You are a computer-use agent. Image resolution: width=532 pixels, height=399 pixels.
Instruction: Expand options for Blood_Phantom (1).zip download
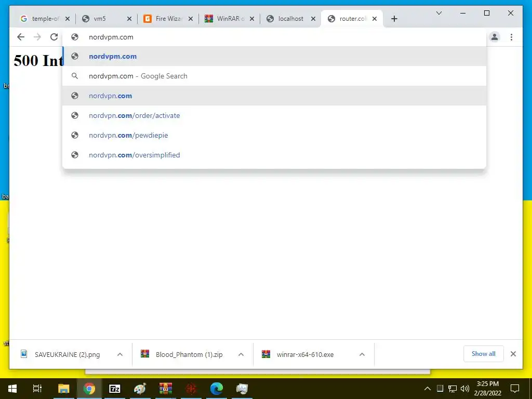pyautogui.click(x=241, y=354)
